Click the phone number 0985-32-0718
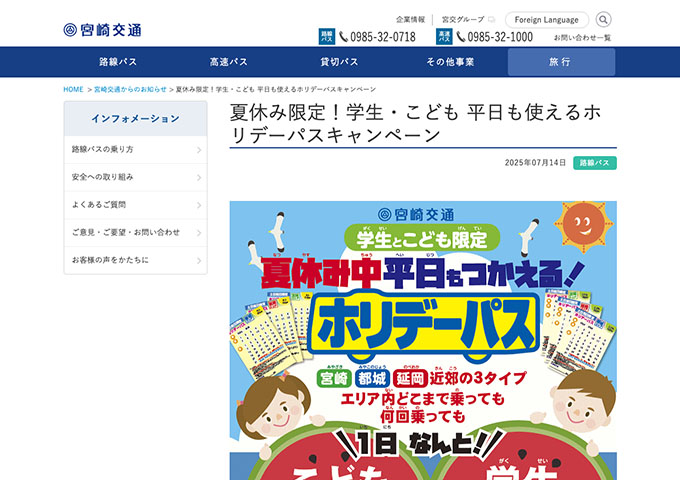This screenshot has height=480, width=680. pyautogui.click(x=383, y=37)
